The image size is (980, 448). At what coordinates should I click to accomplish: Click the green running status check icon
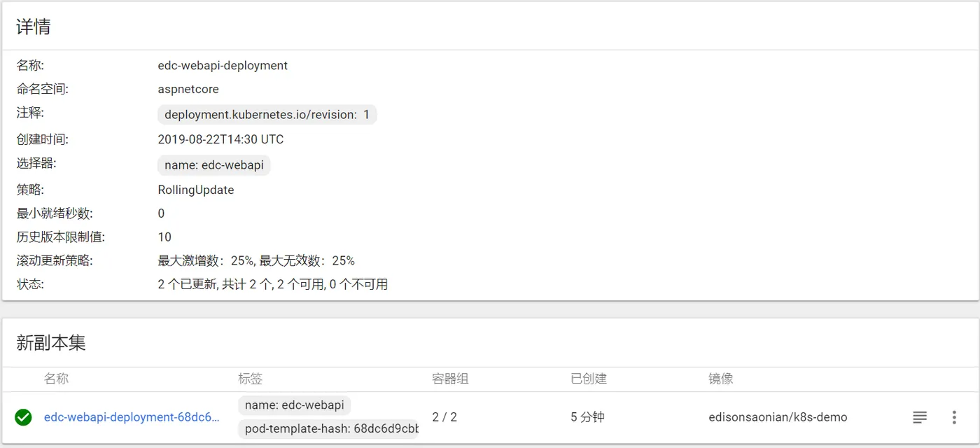click(x=23, y=417)
